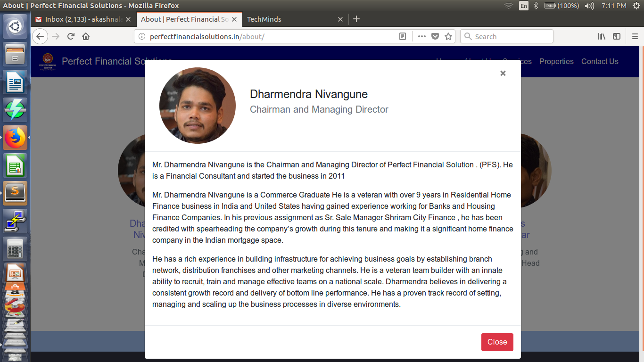Open the system power gear menu
Viewport: 644px width, 362px height.
tap(636, 6)
